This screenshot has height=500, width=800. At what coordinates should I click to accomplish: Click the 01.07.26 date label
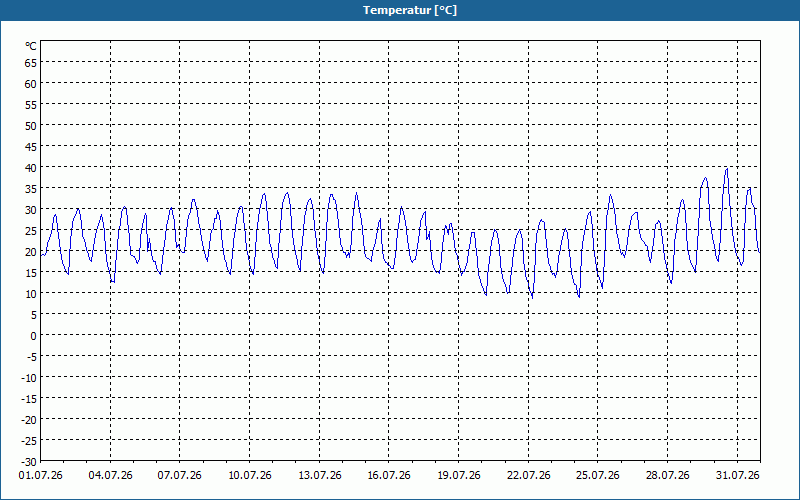[41, 476]
